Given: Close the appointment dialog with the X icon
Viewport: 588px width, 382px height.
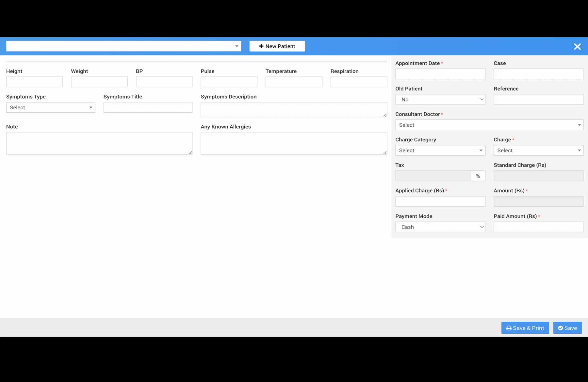Looking at the screenshot, I should (x=577, y=47).
